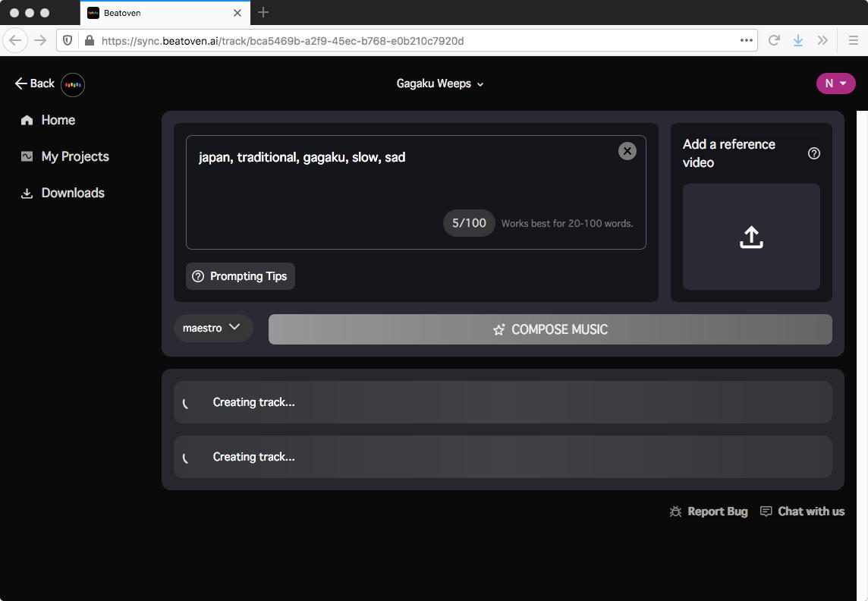Click the URL address bar

[x=407, y=40]
